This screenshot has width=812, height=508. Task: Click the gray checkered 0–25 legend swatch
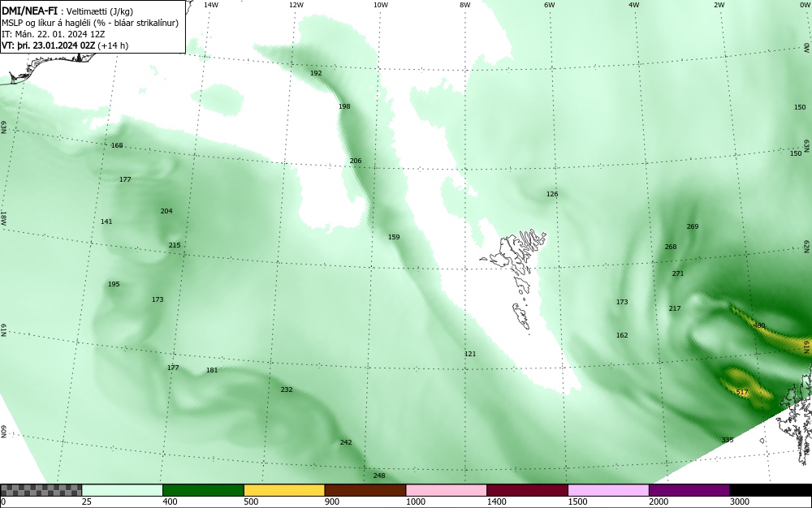(x=41, y=490)
